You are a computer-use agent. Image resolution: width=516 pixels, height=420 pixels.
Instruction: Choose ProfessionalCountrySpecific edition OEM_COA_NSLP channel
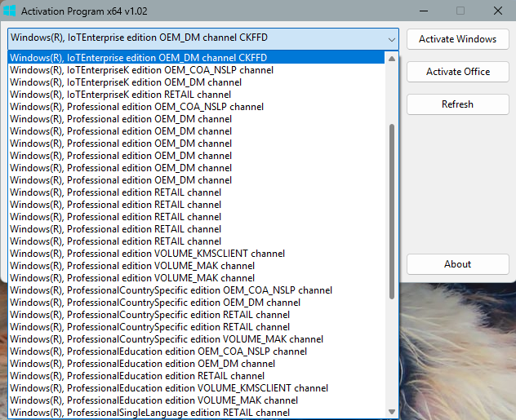(196, 290)
